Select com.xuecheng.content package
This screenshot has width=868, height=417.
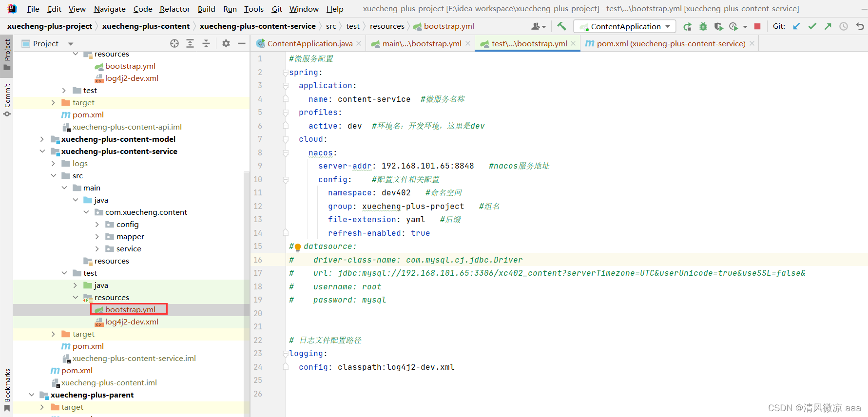point(146,212)
